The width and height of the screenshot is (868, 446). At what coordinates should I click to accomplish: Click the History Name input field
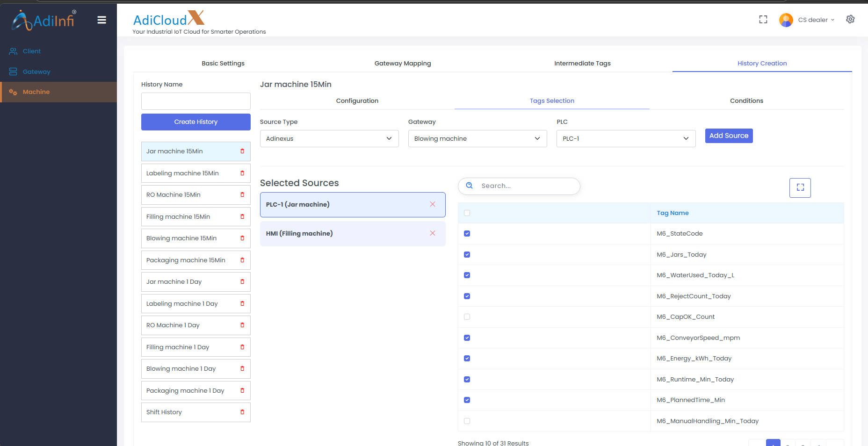point(195,101)
